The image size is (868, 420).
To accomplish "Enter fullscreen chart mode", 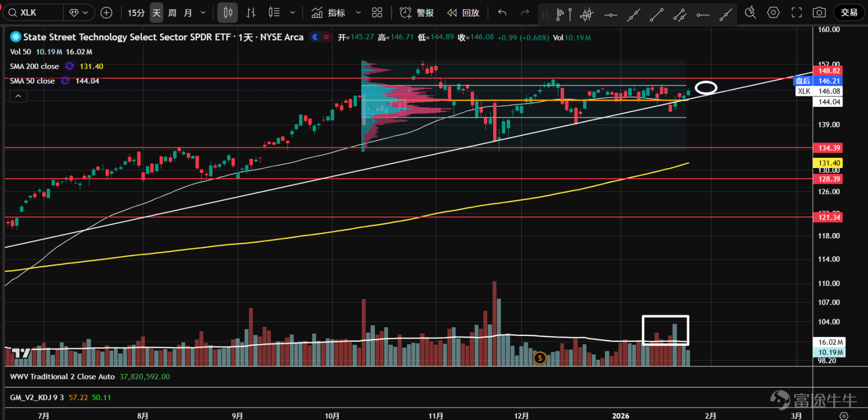I will (796, 12).
